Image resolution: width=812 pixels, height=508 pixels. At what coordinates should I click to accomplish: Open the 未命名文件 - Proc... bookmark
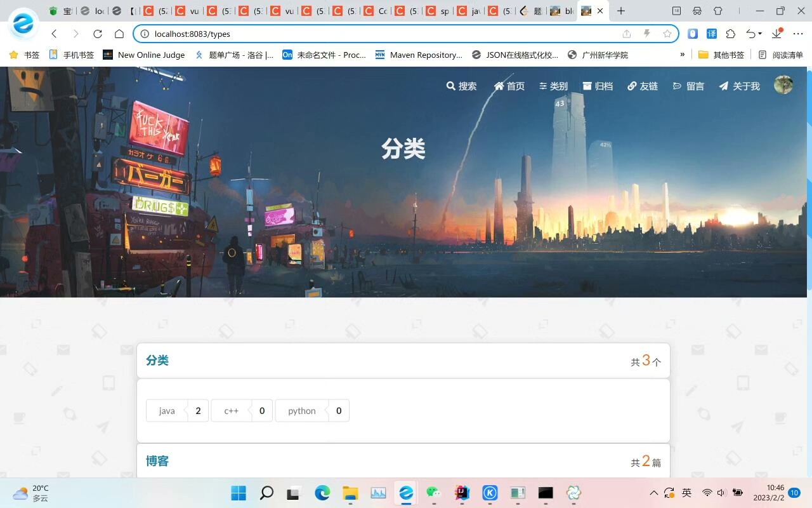(324, 55)
